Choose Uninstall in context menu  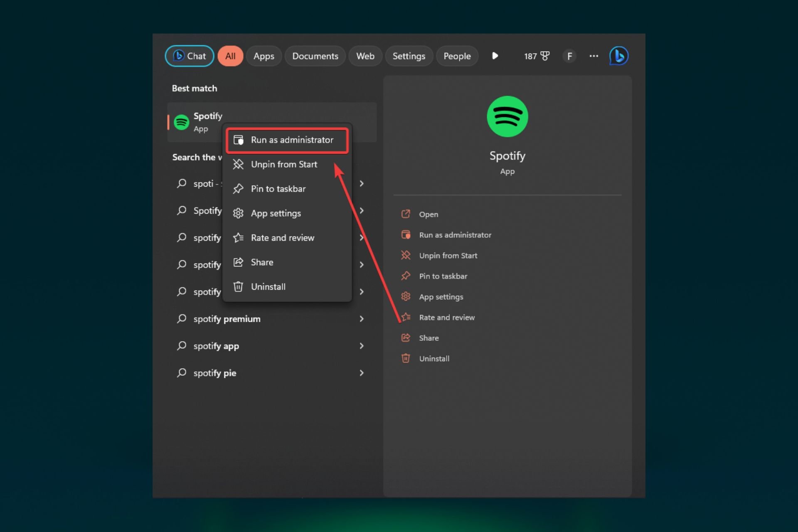pos(287,287)
